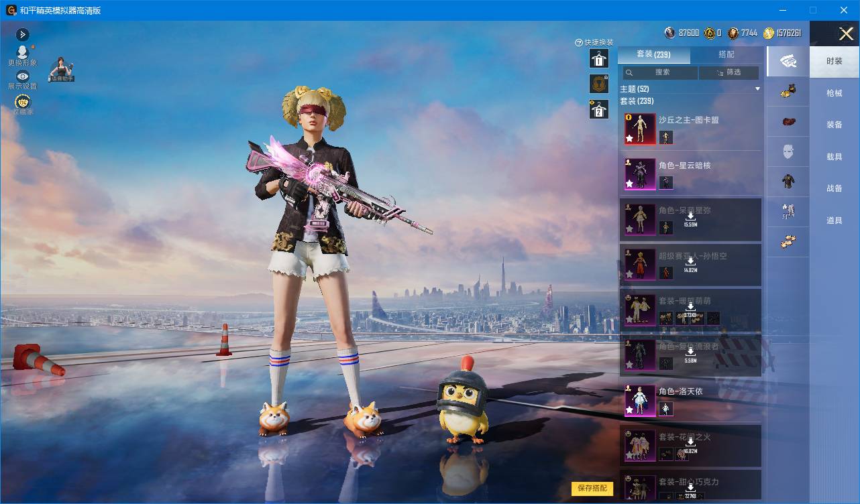The width and height of the screenshot is (860, 504).
Task: Switch to the 搭配 tab
Action: (727, 54)
